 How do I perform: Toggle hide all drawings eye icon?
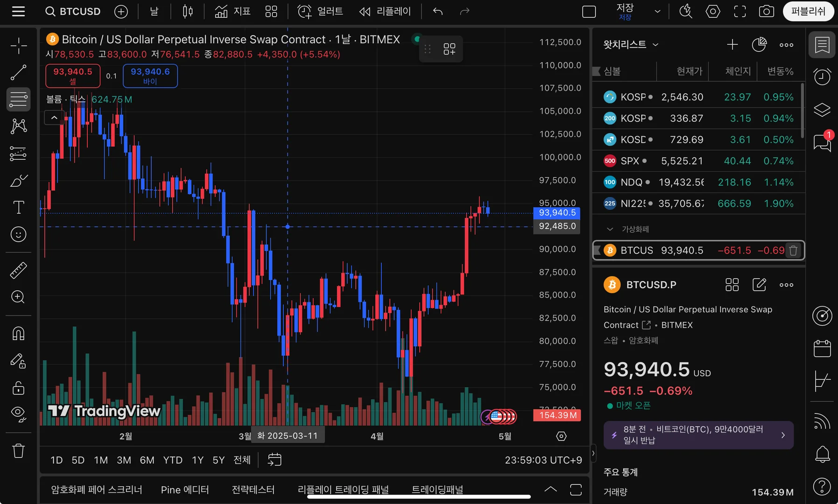pos(19,414)
